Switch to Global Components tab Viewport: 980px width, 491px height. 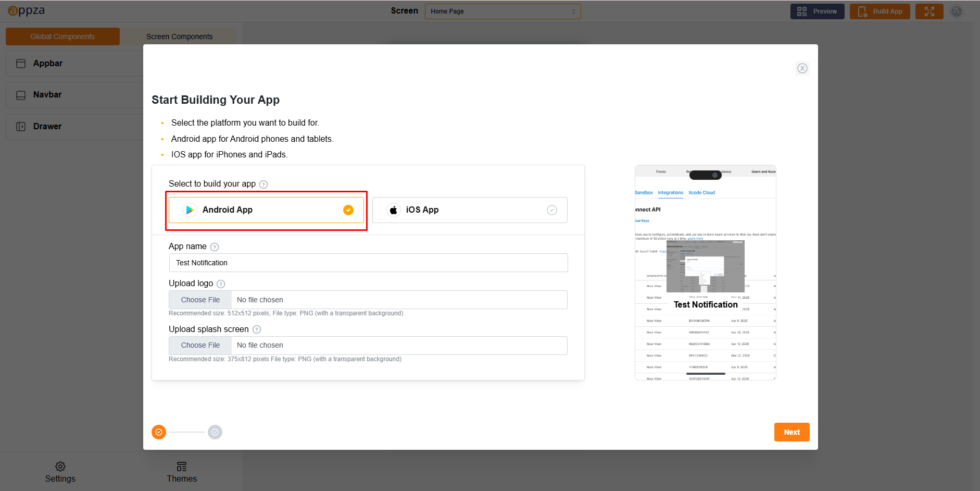click(62, 36)
